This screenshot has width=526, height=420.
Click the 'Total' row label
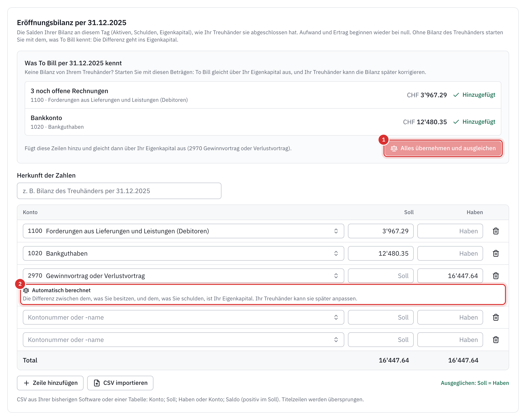coord(30,360)
